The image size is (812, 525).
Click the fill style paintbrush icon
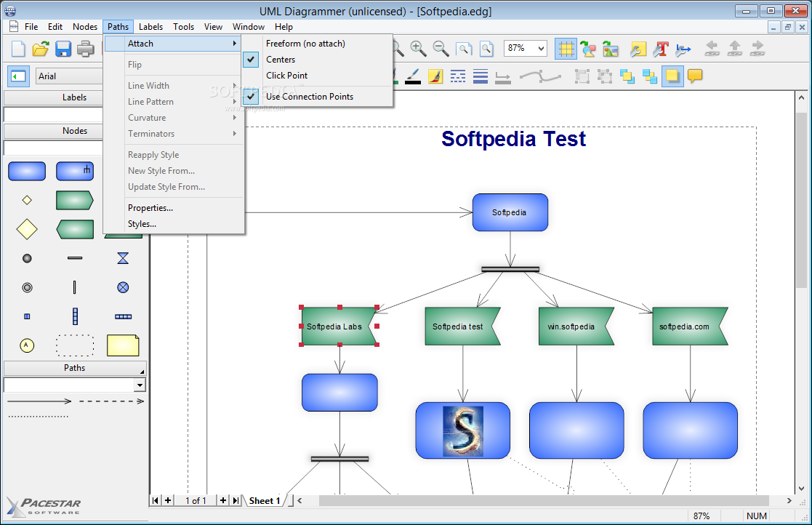coord(435,76)
